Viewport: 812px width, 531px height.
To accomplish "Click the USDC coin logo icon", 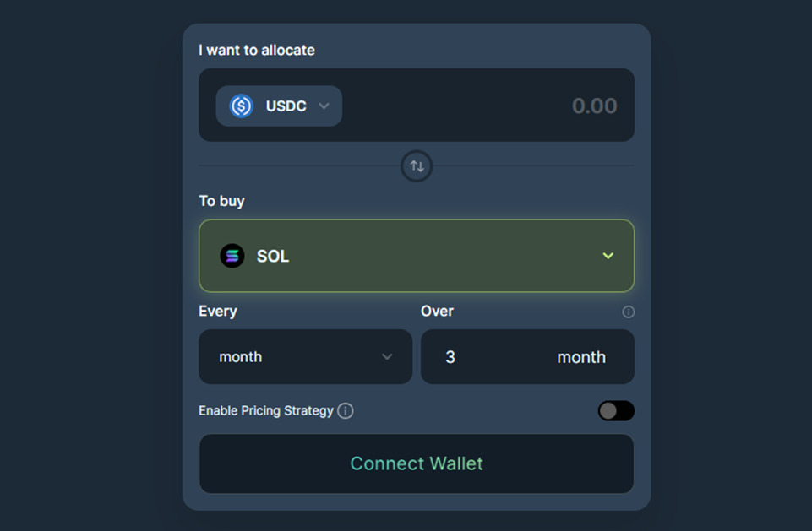I will (x=242, y=106).
